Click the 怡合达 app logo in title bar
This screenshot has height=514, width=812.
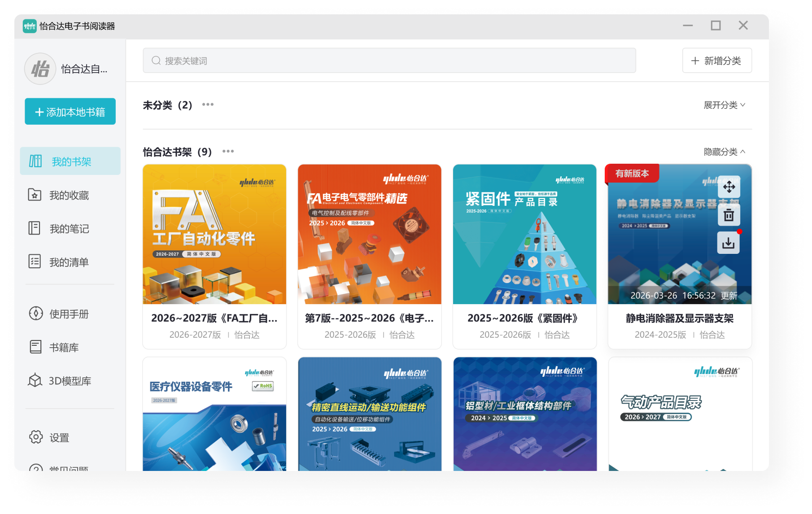[30, 26]
